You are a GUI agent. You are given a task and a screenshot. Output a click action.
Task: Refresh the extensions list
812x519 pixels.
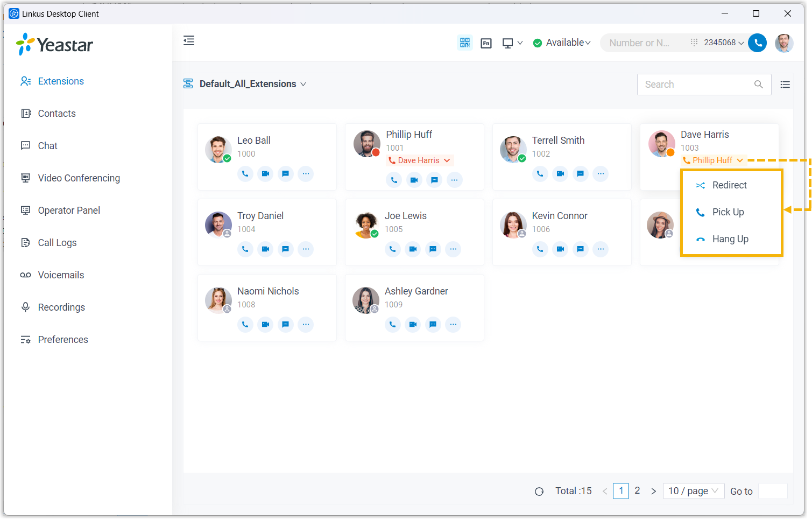pos(539,492)
